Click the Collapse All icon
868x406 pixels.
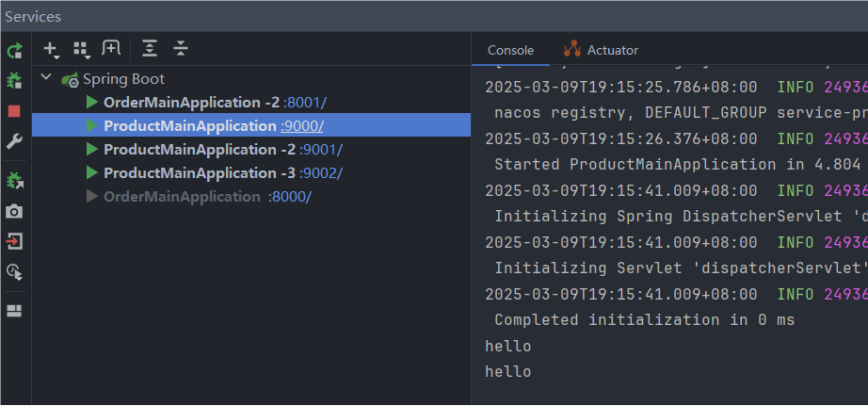181,49
